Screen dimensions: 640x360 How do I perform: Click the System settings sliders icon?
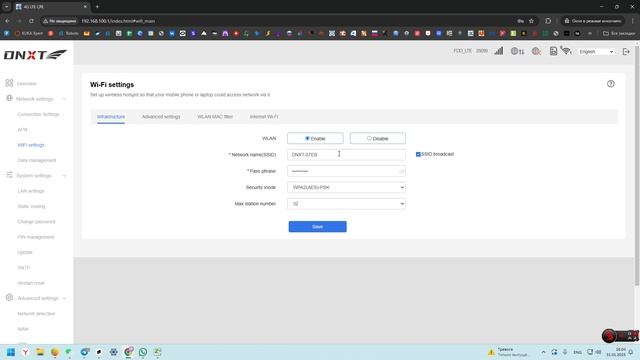point(9,175)
